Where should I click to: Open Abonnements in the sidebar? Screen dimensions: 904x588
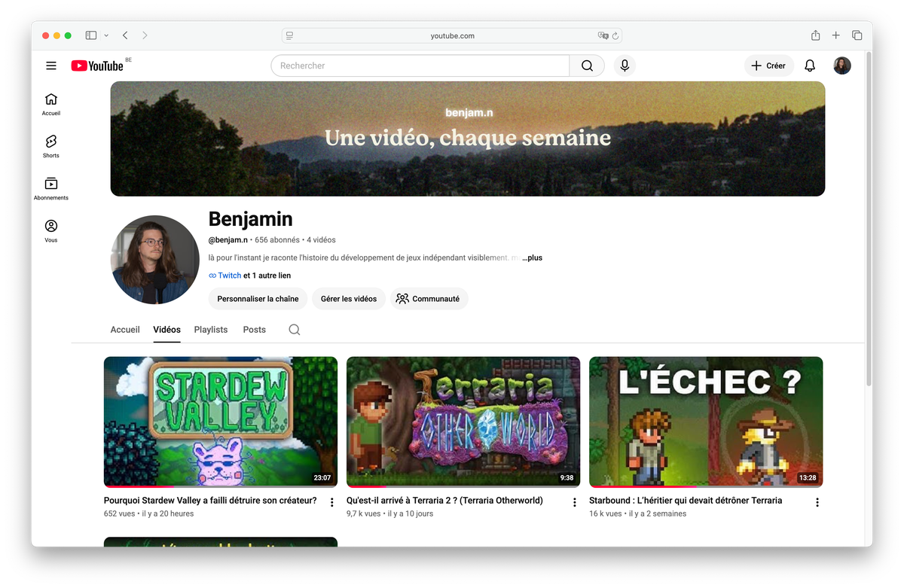pos(51,188)
